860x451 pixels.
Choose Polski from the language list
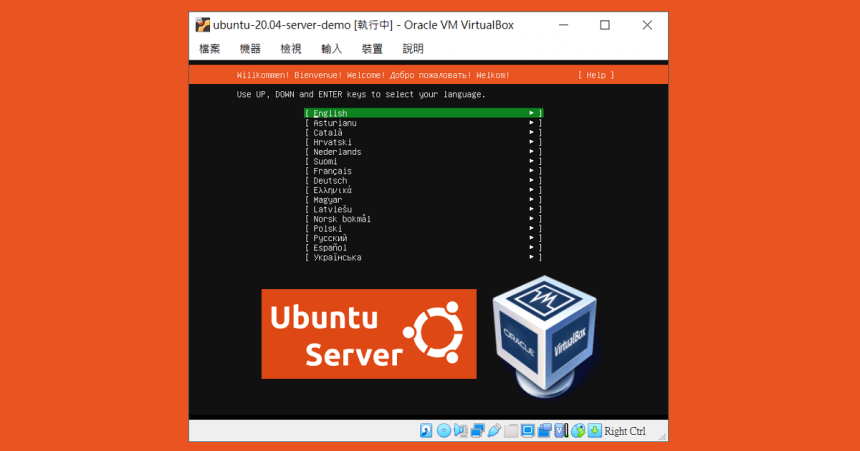pyautogui.click(x=423, y=228)
